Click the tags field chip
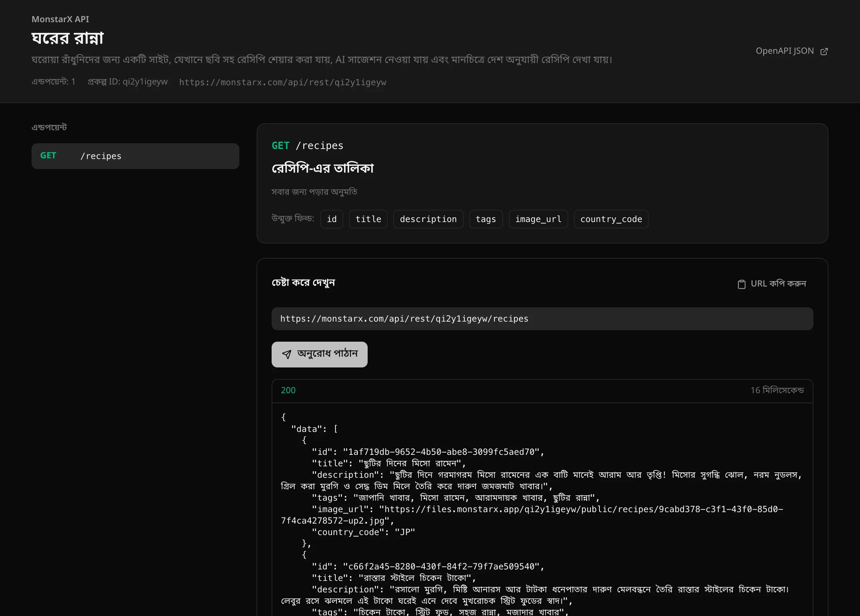 pyautogui.click(x=486, y=219)
